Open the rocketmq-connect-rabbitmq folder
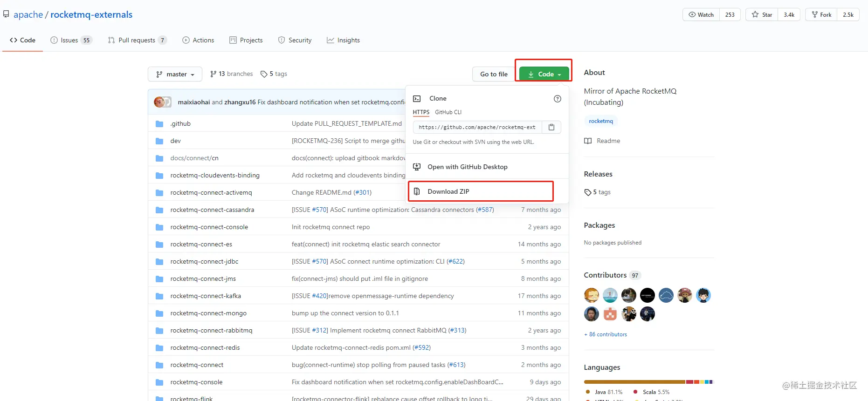The width and height of the screenshot is (868, 401). (211, 331)
